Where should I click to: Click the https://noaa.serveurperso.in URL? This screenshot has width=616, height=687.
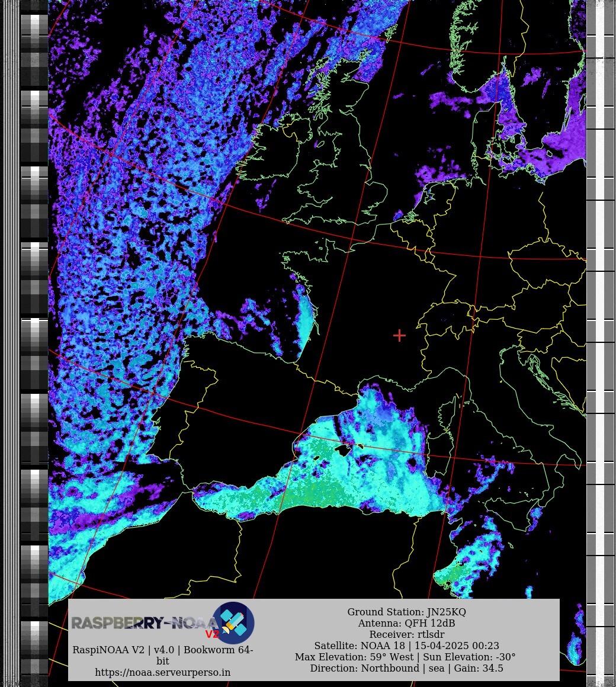pos(162,672)
